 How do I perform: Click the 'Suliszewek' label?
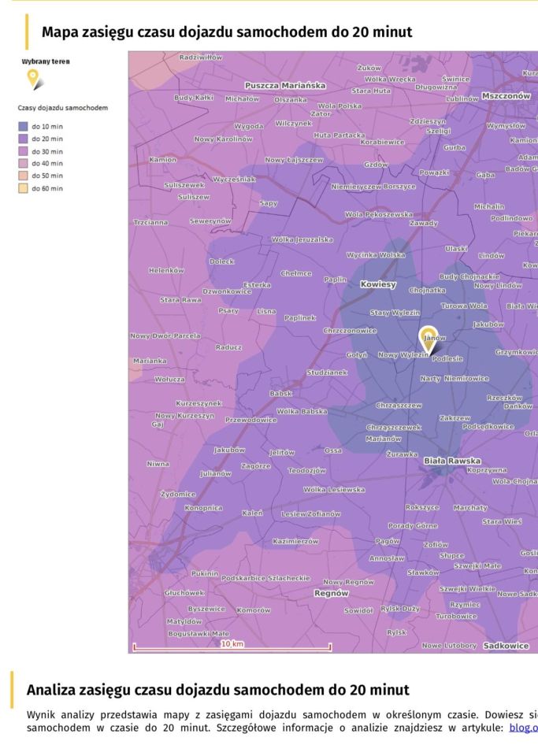pyautogui.click(x=184, y=184)
